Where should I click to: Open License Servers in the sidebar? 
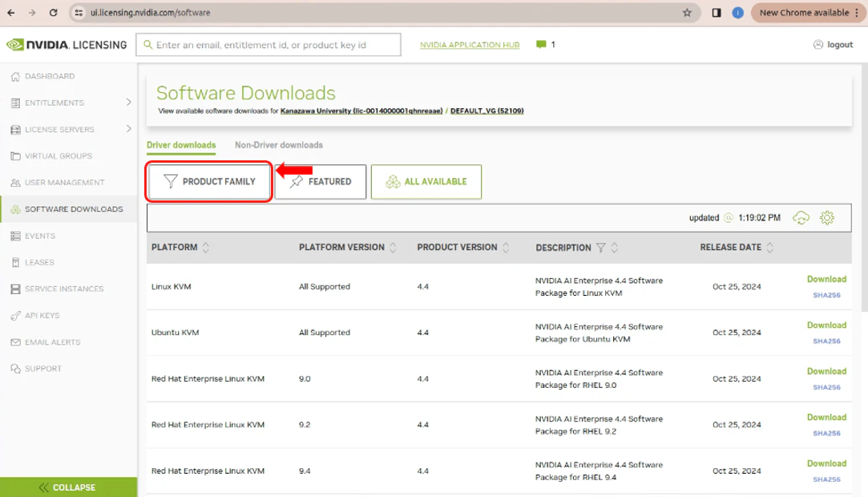click(61, 129)
